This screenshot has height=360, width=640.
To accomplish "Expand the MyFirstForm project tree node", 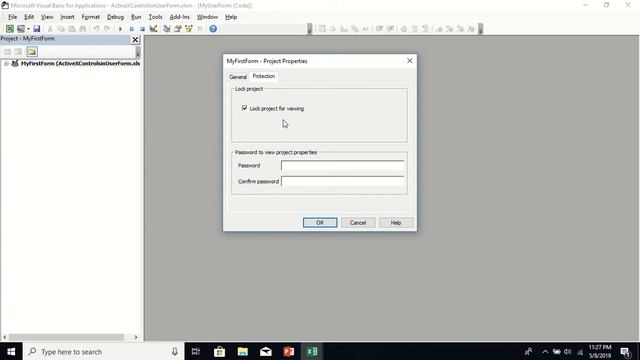I will pos(6,64).
